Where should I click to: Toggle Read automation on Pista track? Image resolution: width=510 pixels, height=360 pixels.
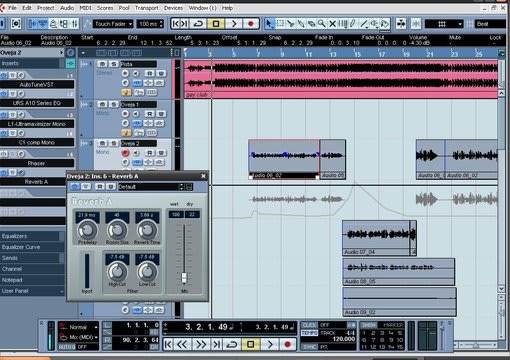[150, 73]
